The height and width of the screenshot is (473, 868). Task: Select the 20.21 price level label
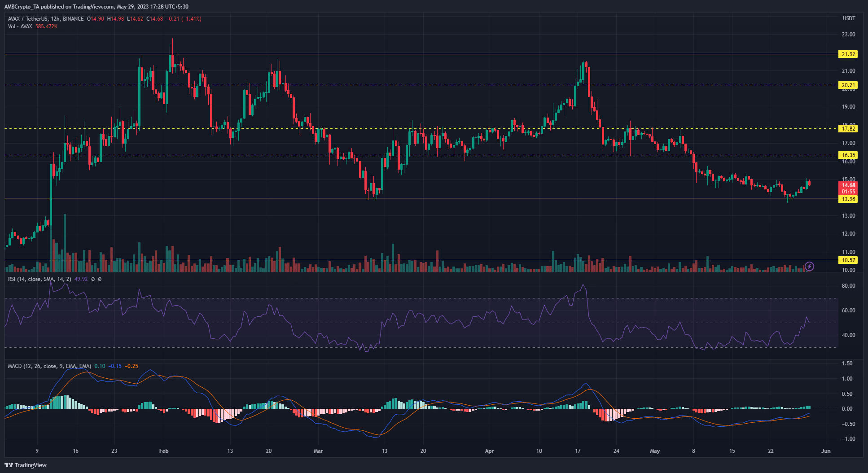[848, 85]
